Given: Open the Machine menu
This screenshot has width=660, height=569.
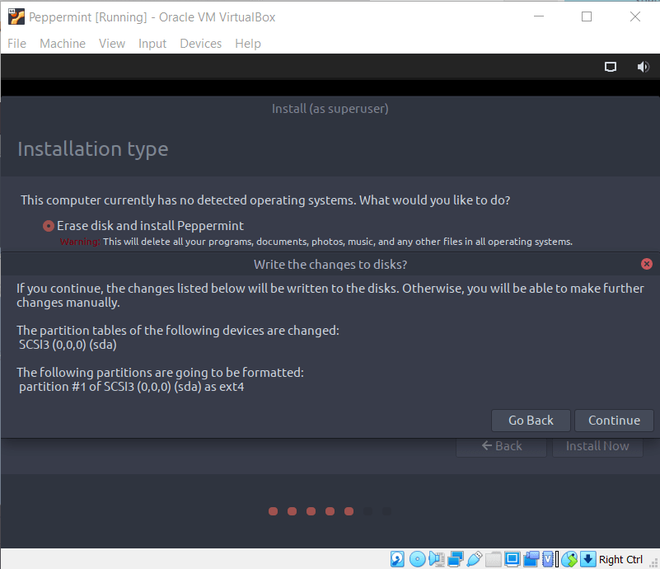Looking at the screenshot, I should tap(62, 43).
